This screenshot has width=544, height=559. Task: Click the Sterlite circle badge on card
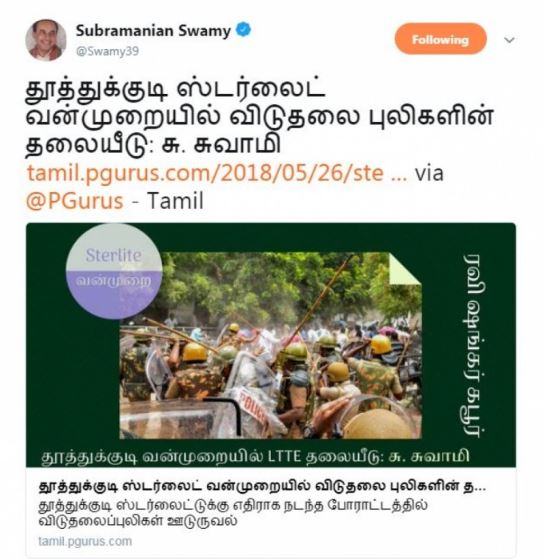114,270
